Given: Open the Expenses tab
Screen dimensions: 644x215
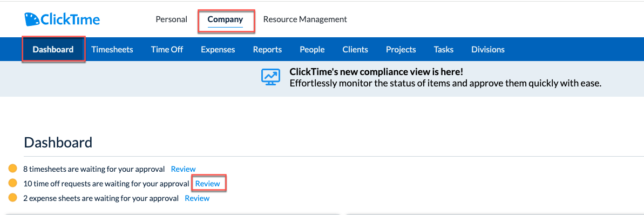Looking at the screenshot, I should coord(218,50).
